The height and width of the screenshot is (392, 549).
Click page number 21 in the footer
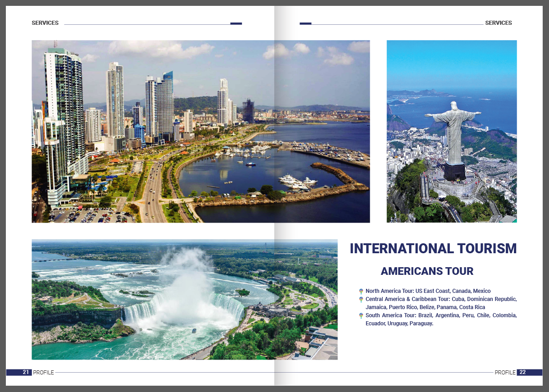pyautogui.click(x=26, y=373)
